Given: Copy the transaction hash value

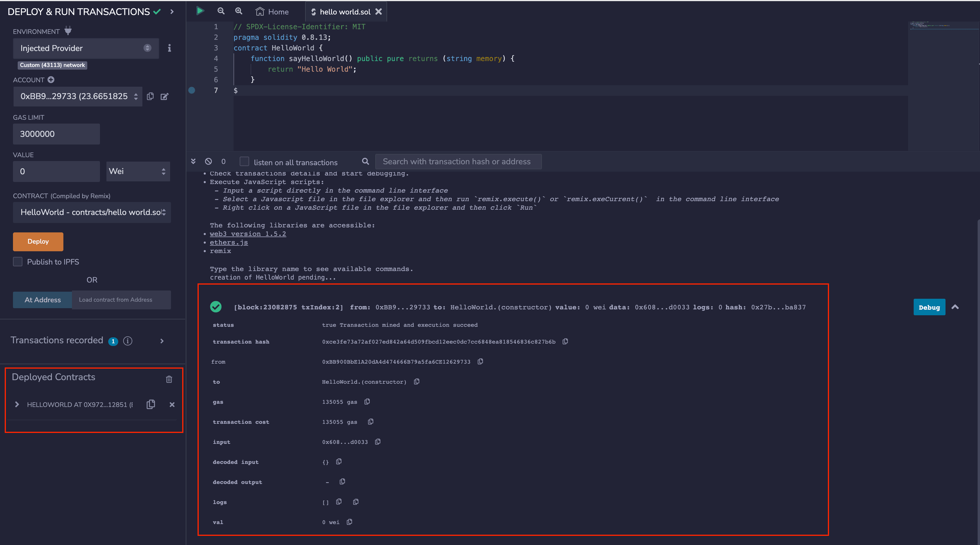Looking at the screenshot, I should coord(565,342).
